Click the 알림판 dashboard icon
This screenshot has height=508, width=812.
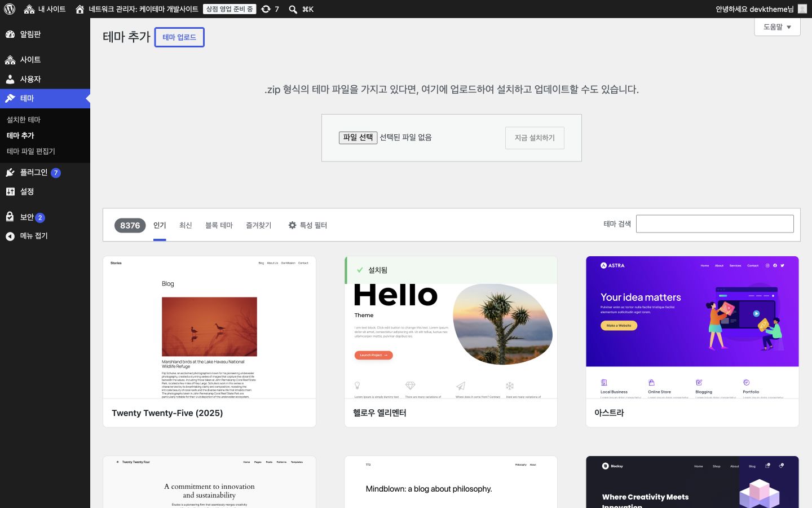pos(10,34)
